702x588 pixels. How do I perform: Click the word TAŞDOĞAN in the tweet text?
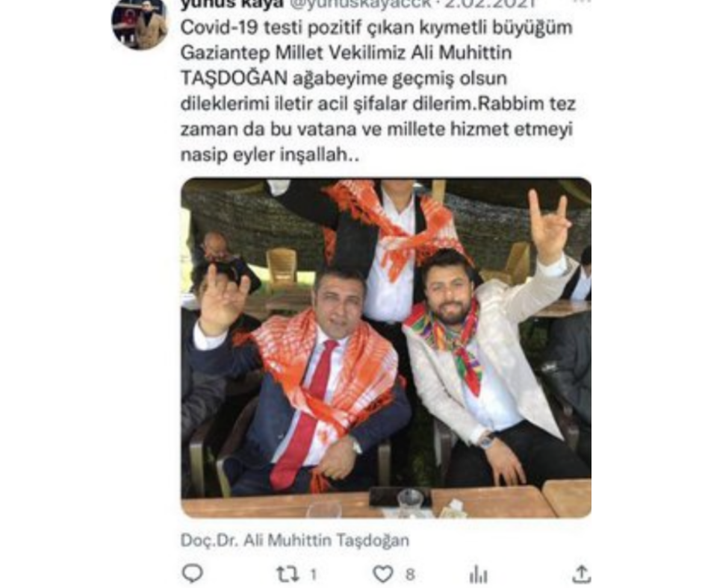(x=234, y=79)
